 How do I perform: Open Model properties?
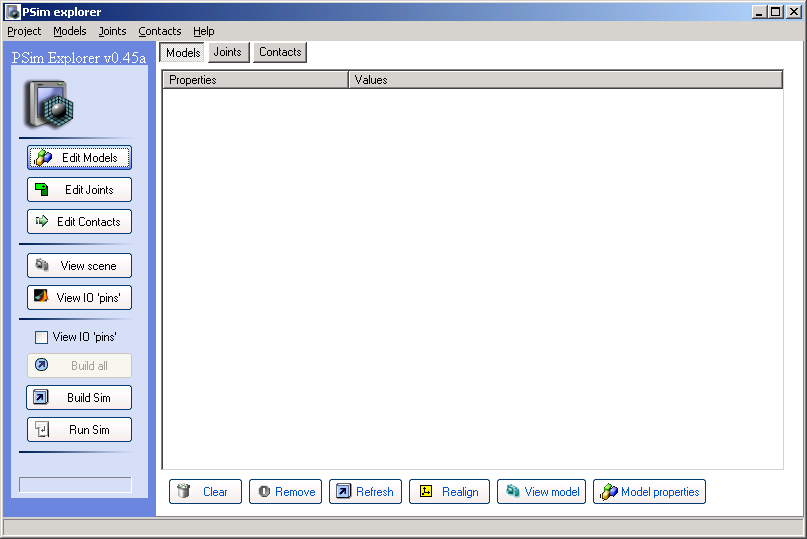pos(649,492)
